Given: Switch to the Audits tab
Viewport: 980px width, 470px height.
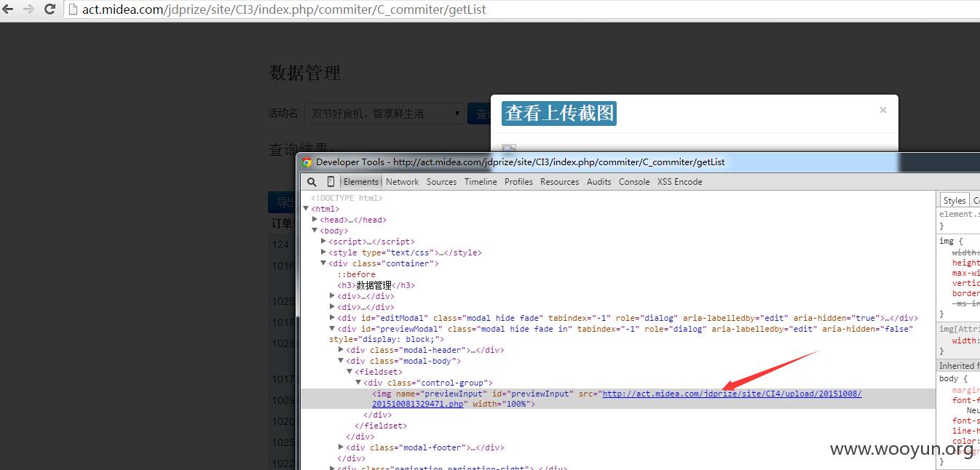Looking at the screenshot, I should pos(599,182).
